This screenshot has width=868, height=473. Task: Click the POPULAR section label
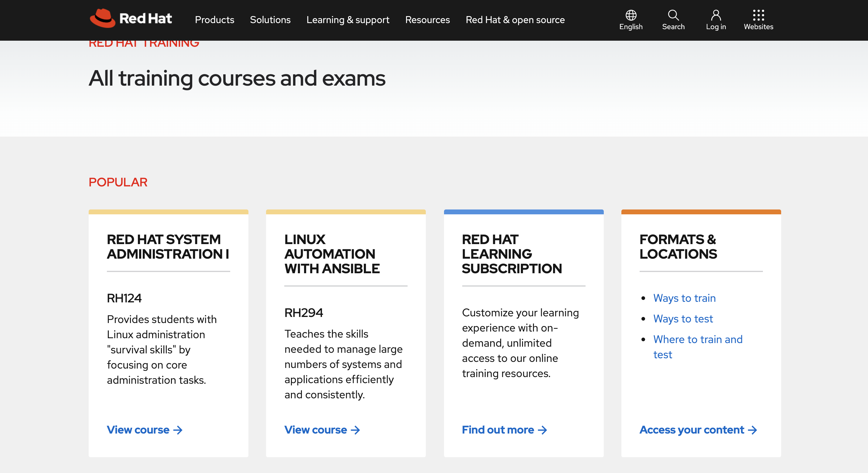click(x=118, y=182)
